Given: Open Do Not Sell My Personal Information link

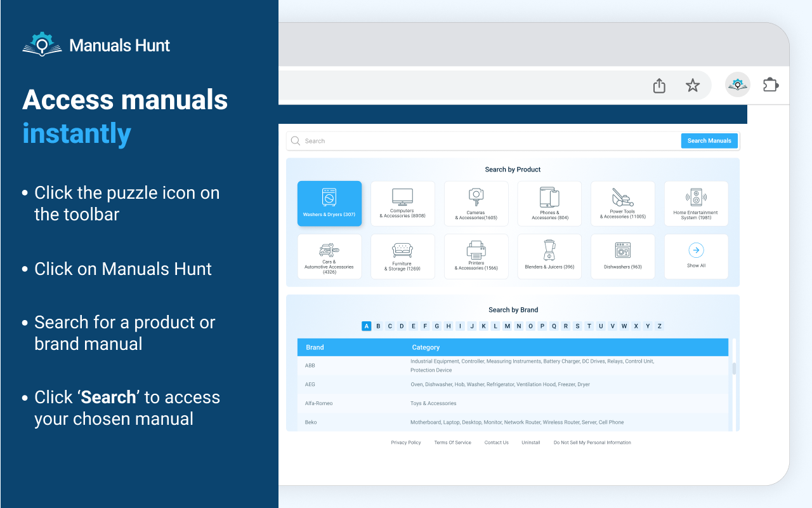Looking at the screenshot, I should (x=593, y=443).
